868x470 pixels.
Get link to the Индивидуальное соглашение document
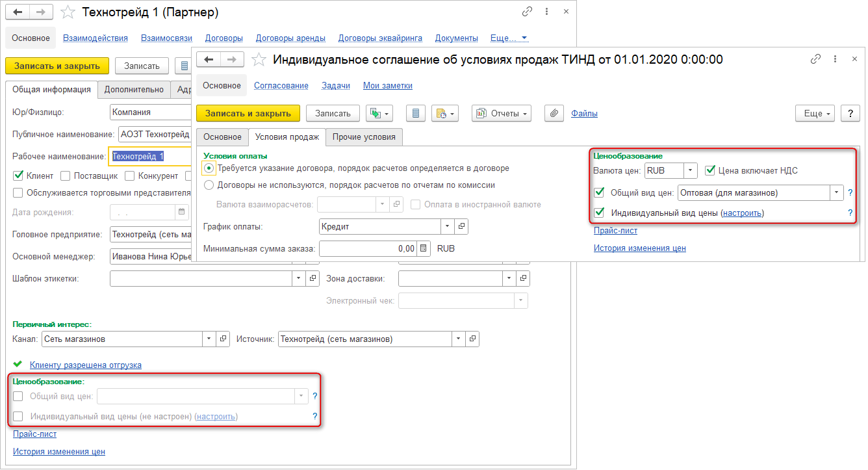tap(815, 59)
